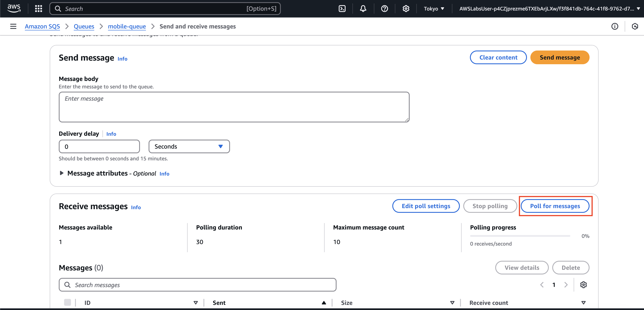Open mobile-queue breadcrumb link
644x310 pixels.
click(127, 26)
